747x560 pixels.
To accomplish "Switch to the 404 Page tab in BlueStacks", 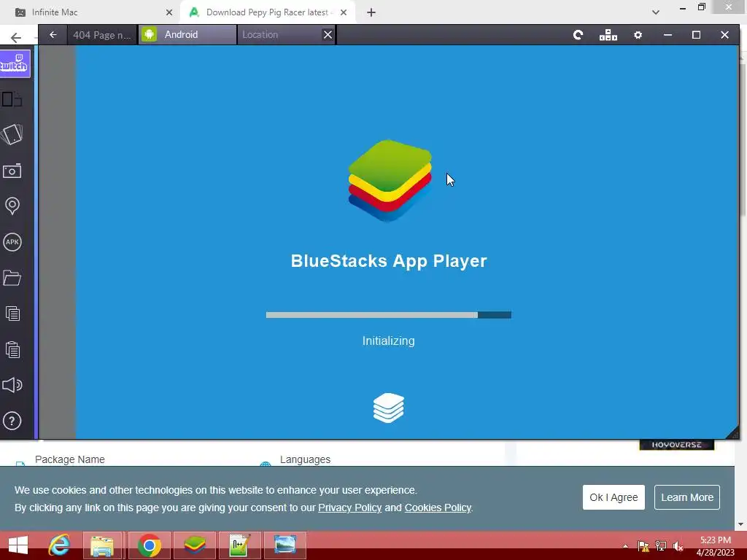I will 102,35.
